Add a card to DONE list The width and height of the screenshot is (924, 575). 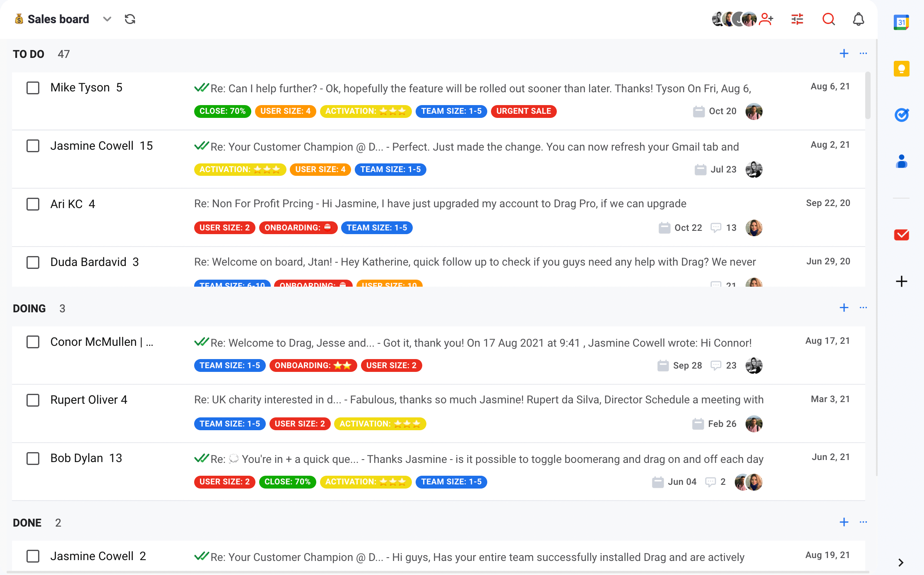click(844, 522)
